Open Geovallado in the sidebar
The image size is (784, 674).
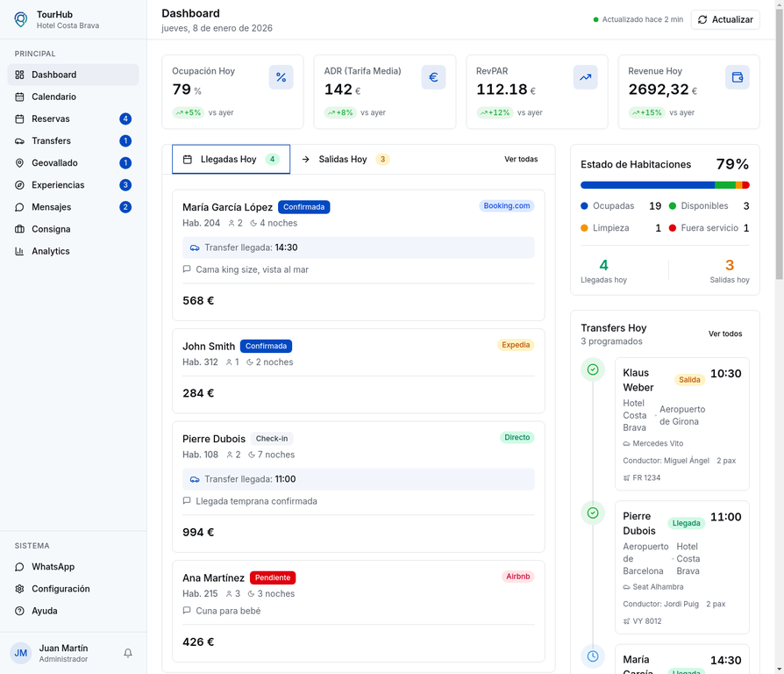coord(53,162)
